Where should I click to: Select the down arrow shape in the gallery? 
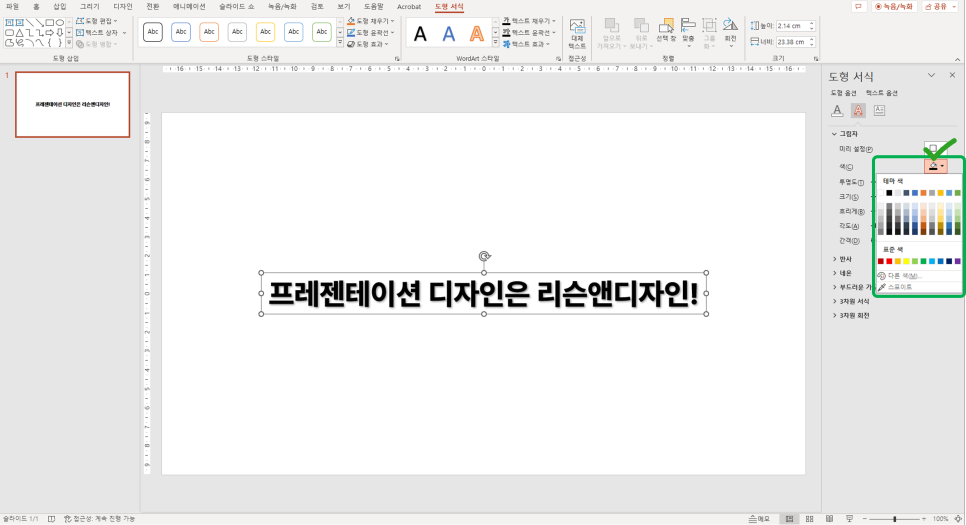[60, 33]
